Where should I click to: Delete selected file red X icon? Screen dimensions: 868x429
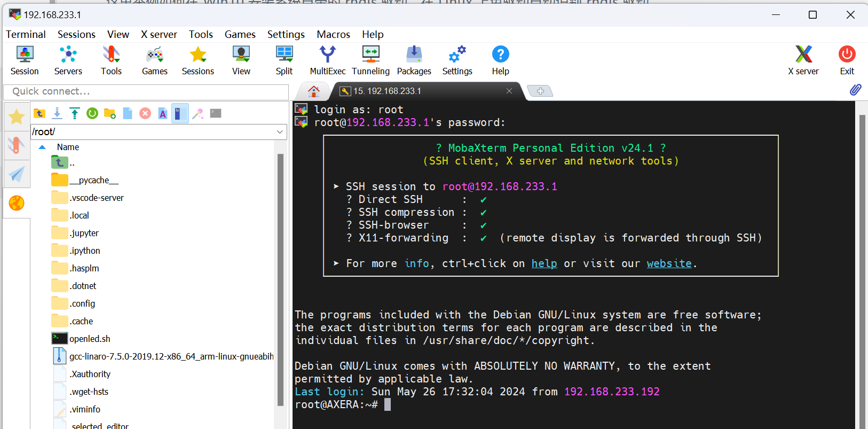[x=145, y=113]
